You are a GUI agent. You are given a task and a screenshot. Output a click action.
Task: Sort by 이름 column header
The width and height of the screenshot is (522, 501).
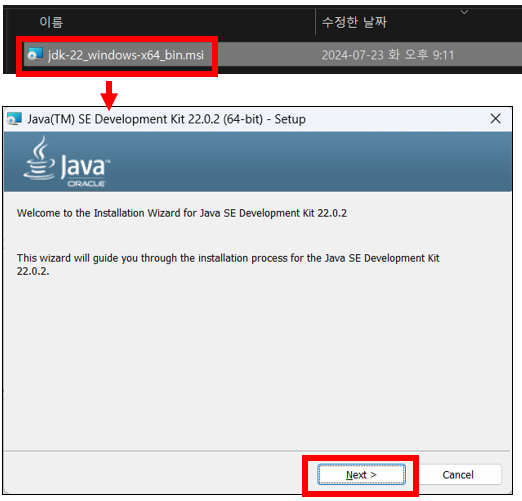click(x=51, y=22)
